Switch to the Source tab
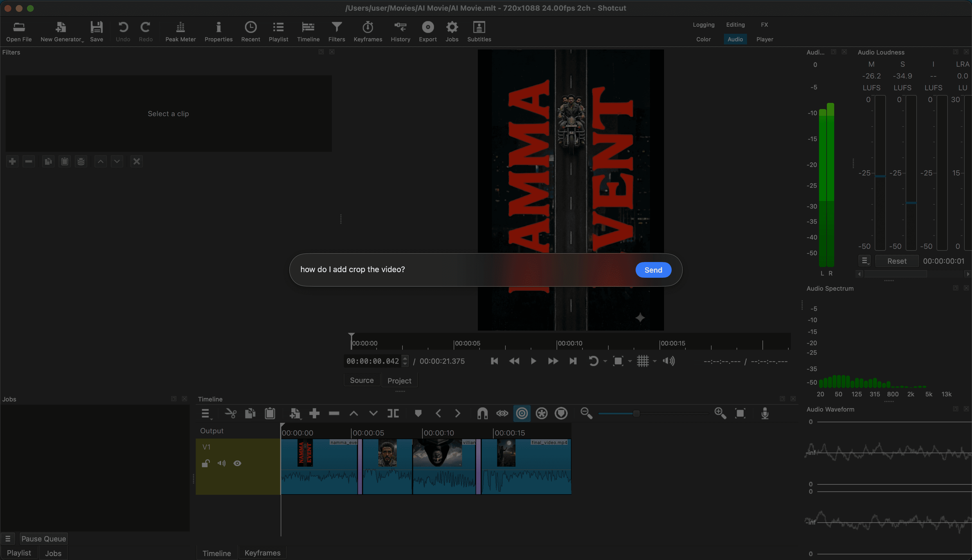The height and width of the screenshot is (560, 972). (x=361, y=380)
